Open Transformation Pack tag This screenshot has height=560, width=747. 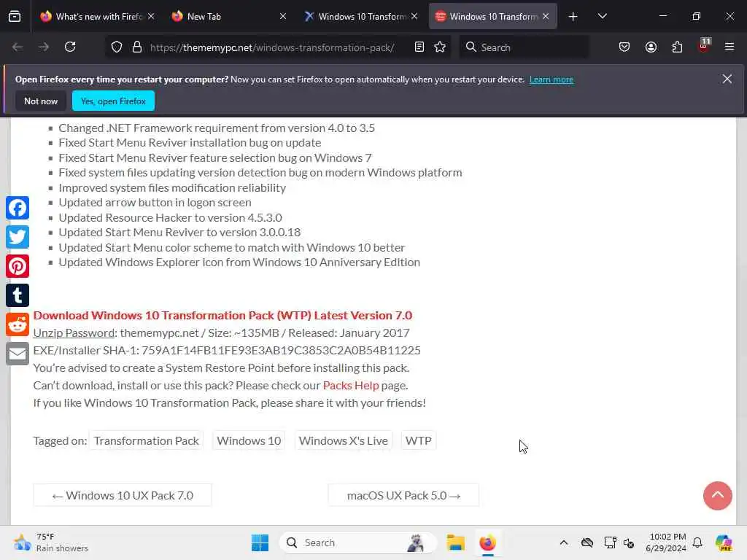[146, 441]
